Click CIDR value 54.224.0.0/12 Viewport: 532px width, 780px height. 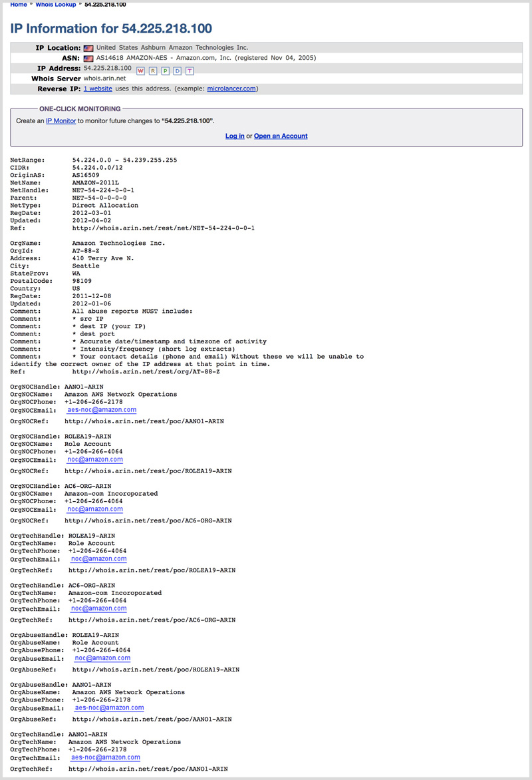[98, 168]
